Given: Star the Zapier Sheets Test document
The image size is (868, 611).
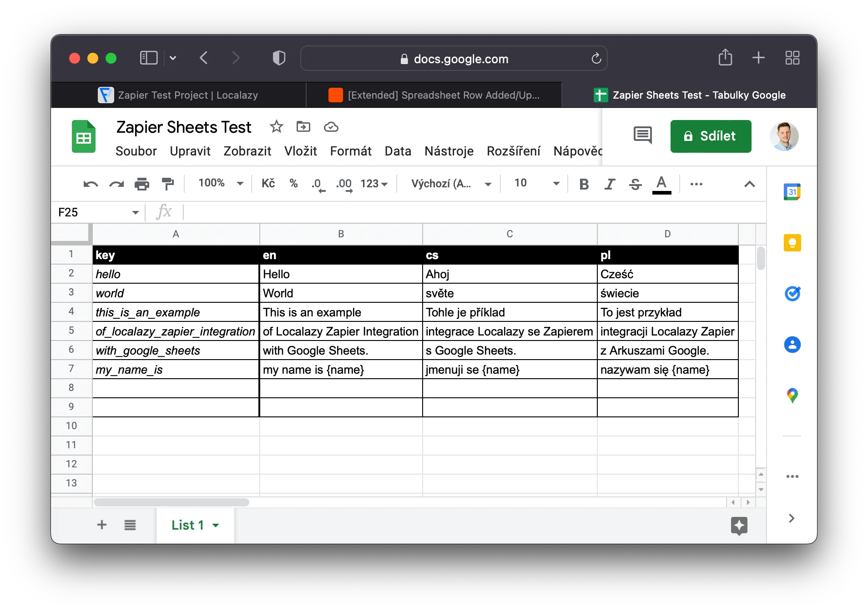Looking at the screenshot, I should [276, 127].
